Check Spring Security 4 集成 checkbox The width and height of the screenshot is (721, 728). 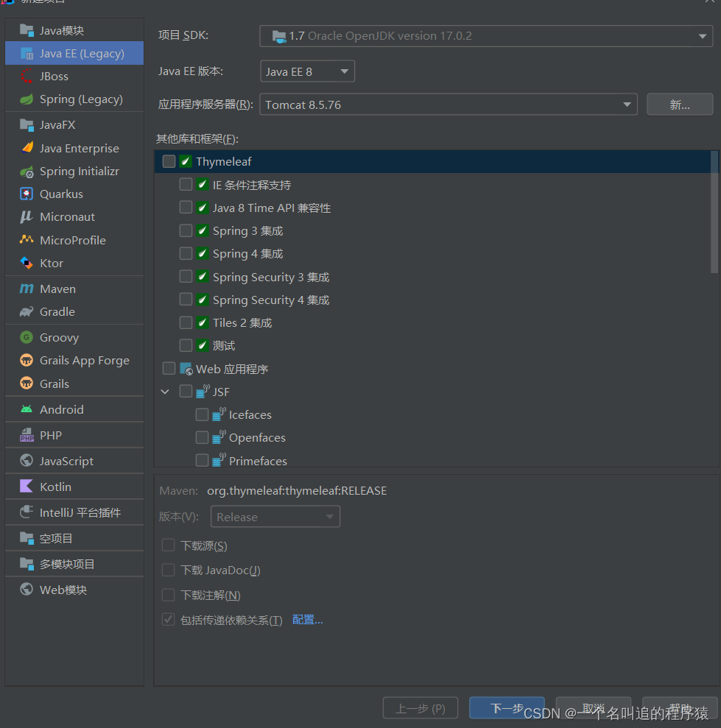coord(186,300)
